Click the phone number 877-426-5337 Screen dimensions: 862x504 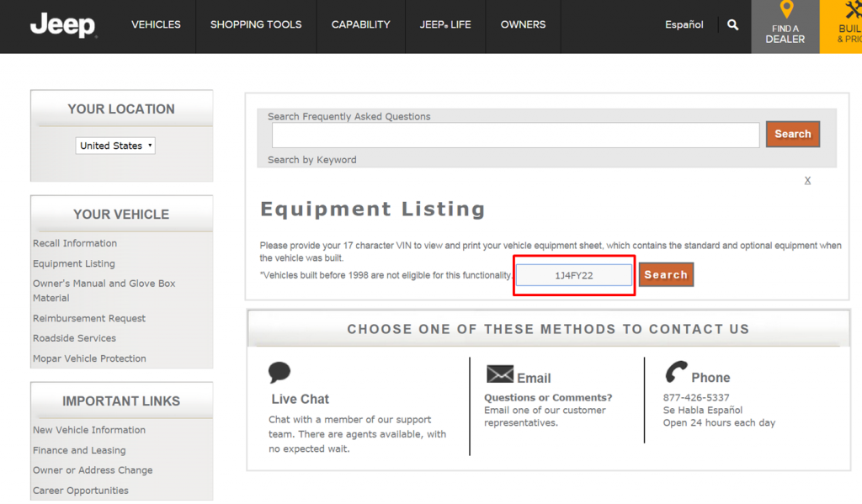(x=696, y=397)
